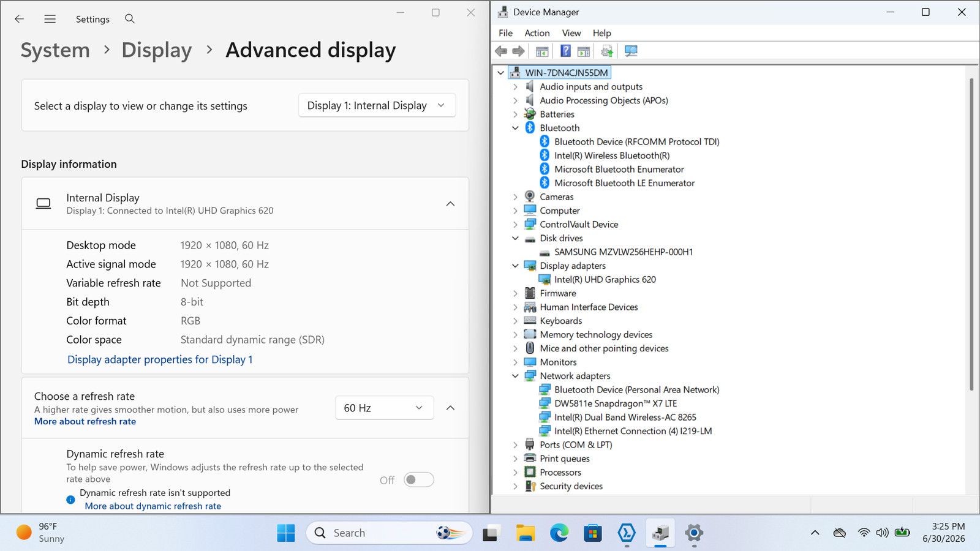Open File Explorer from the taskbar
The image size is (980, 551).
(525, 533)
